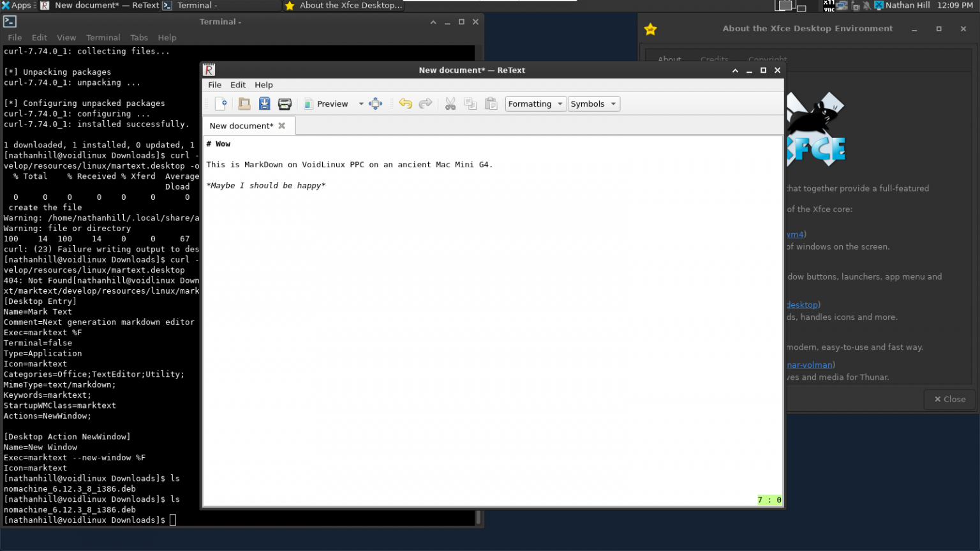Open the Formatting dropdown
Screen dimensions: 980x551
tap(535, 103)
